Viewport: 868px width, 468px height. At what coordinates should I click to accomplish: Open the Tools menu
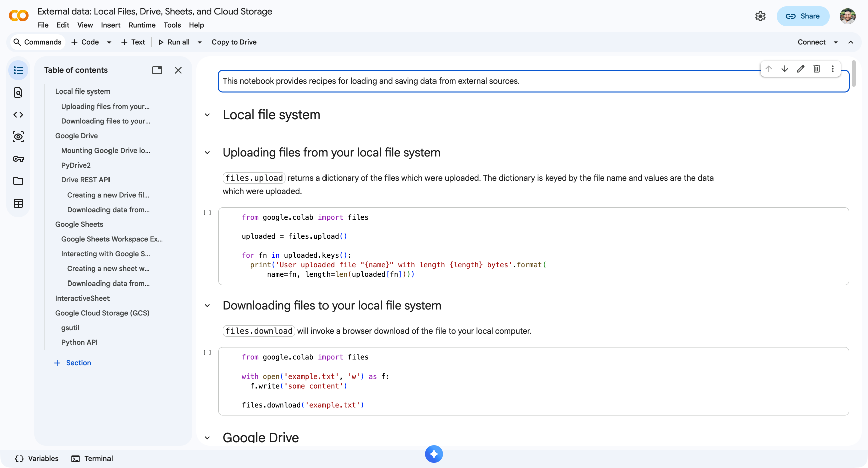click(x=172, y=25)
